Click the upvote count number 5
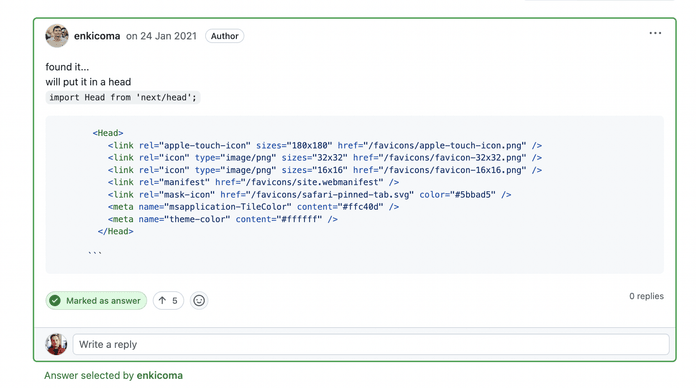696x388 pixels. pyautogui.click(x=175, y=301)
